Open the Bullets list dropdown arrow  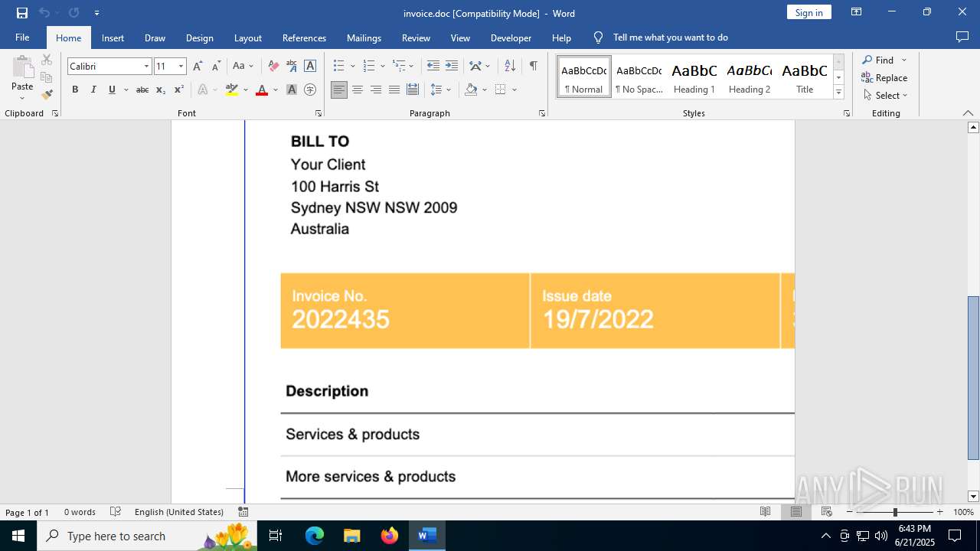(352, 67)
